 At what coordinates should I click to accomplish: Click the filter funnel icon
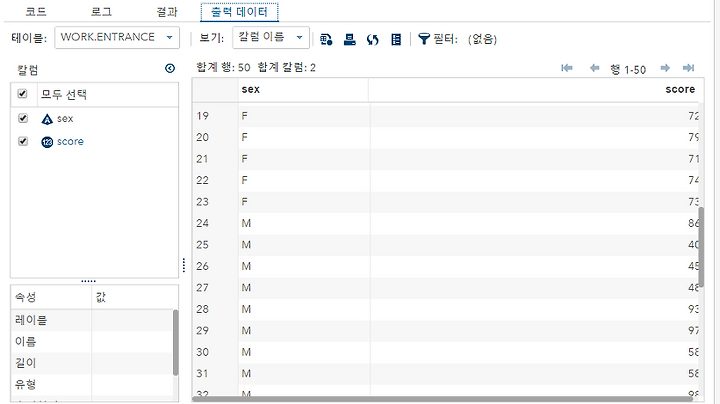pos(423,39)
